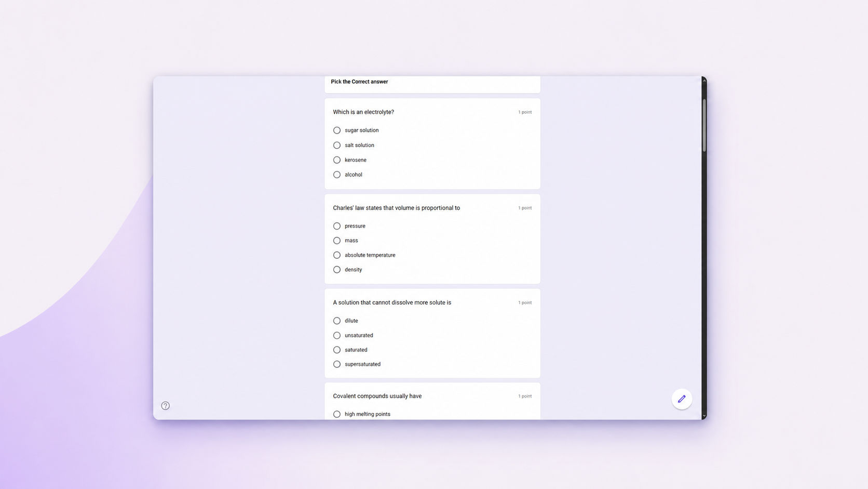
Task: Click the 'Pick the Correct answer' heading
Action: click(359, 82)
